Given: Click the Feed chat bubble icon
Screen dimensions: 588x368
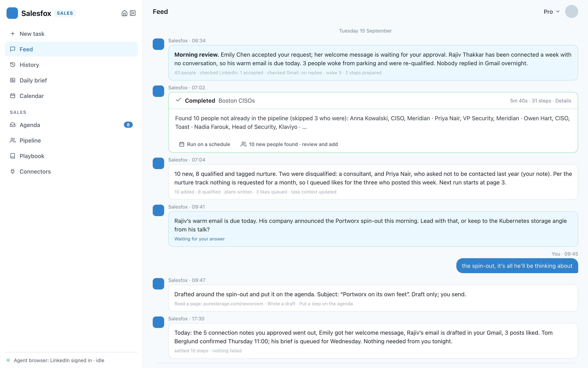Looking at the screenshot, I should click(x=13, y=49).
